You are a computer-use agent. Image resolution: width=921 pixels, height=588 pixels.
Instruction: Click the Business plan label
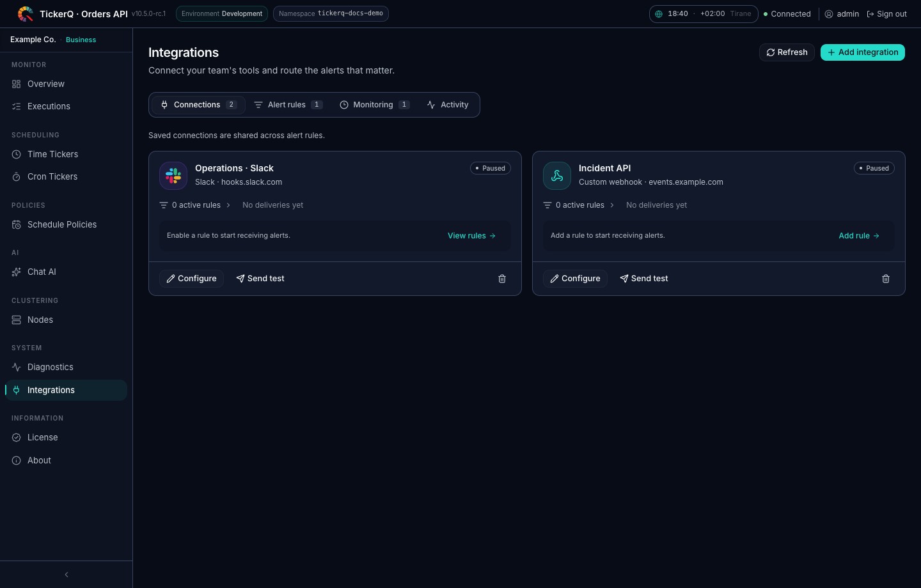coord(81,40)
